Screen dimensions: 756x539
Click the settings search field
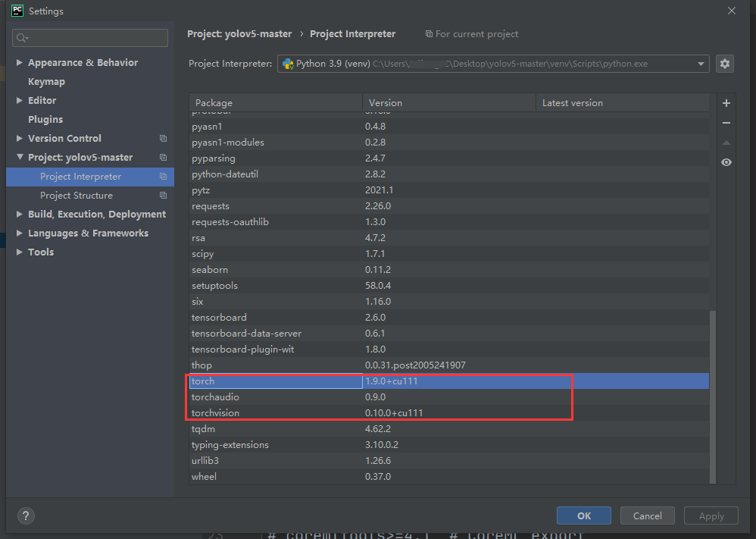90,38
